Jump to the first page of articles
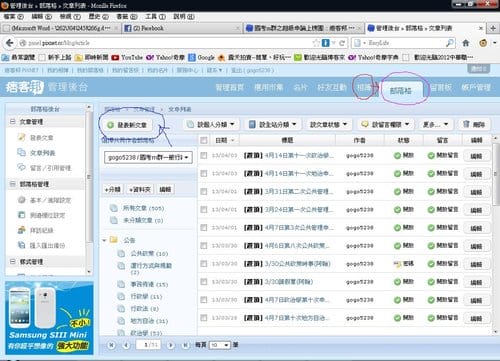 click(x=112, y=345)
